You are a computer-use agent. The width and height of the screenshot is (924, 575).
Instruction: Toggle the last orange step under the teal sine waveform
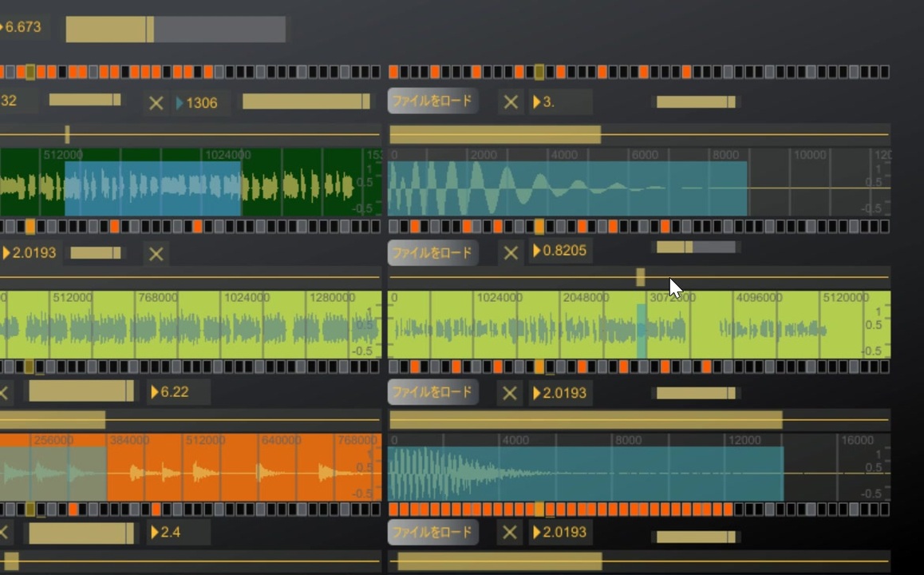pyautogui.click(x=665, y=227)
